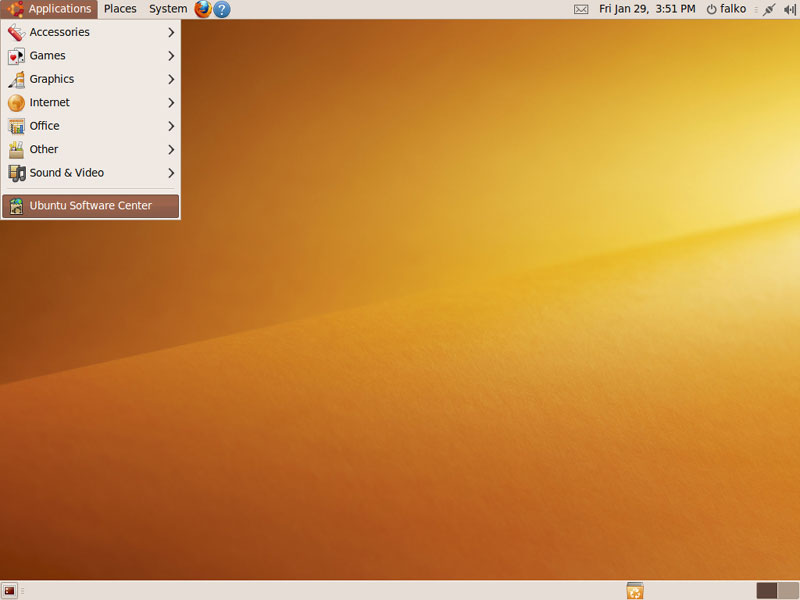Viewport: 800px width, 600px height.
Task: Open the volume speaker icon in panel
Action: coord(789,9)
